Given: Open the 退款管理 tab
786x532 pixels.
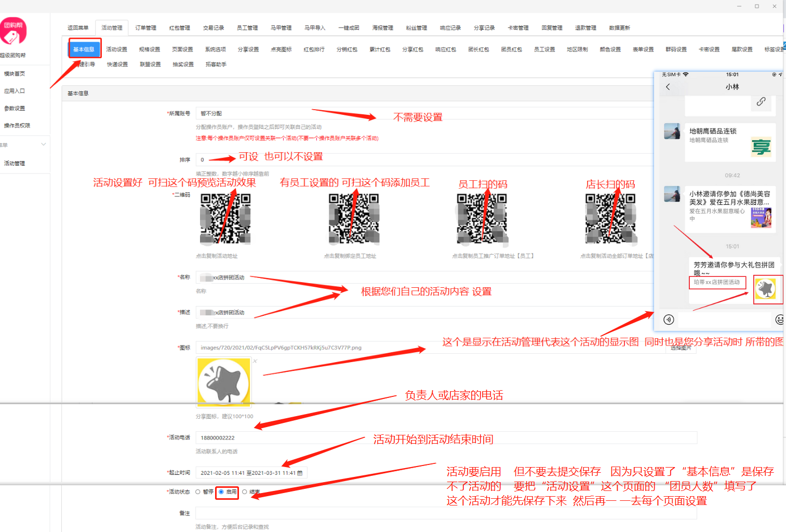Looking at the screenshot, I should click(585, 28).
